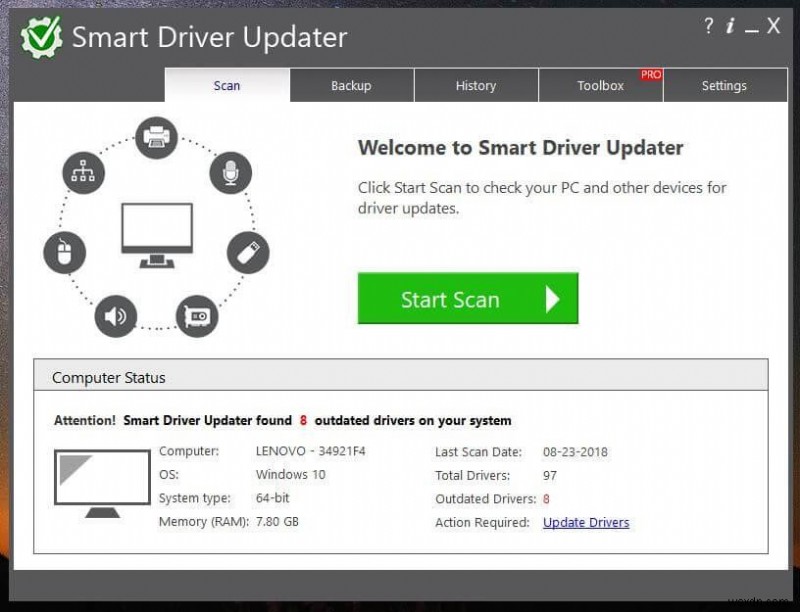This screenshot has width=800, height=612.
Task: Click the red outdated drivers count beside 'Outdated Drivers:'
Action: (546, 499)
